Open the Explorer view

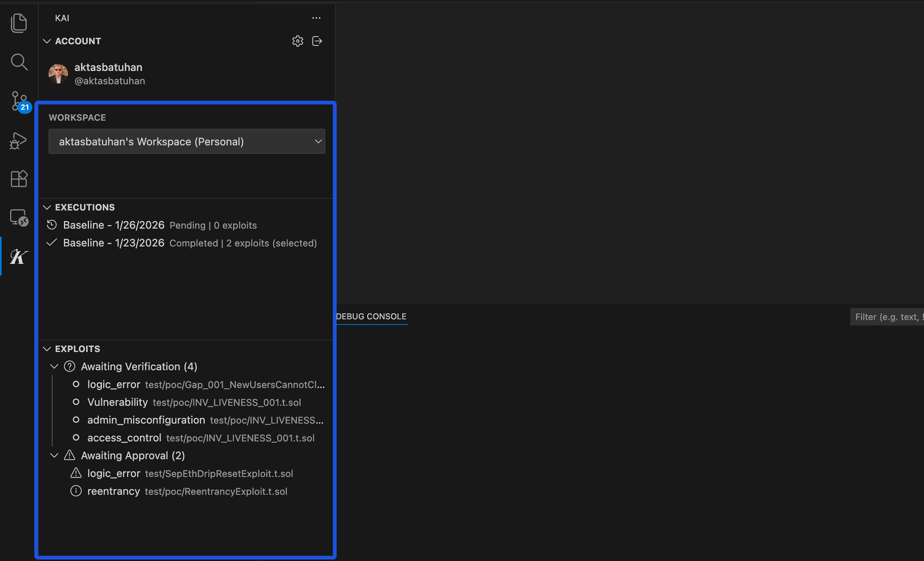coord(19,23)
